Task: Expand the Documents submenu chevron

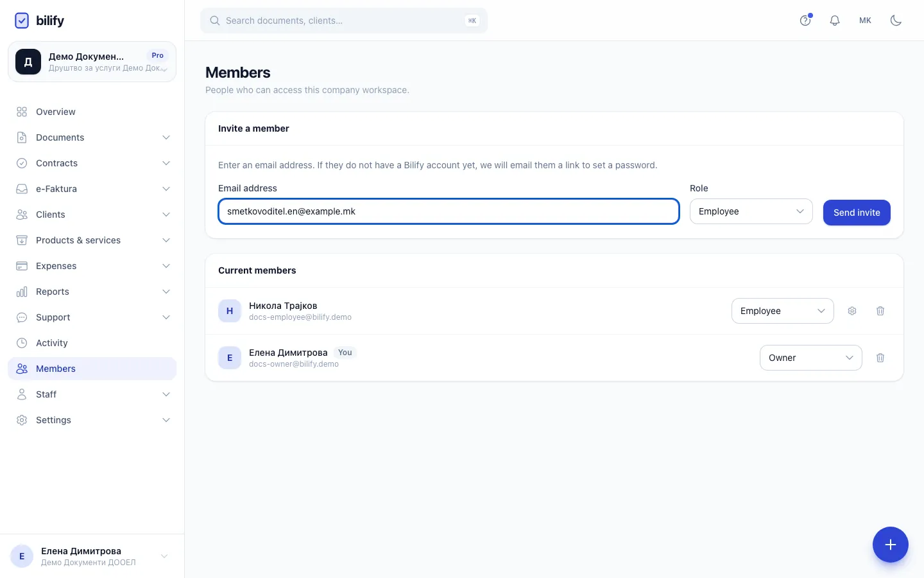Action: 166,137
